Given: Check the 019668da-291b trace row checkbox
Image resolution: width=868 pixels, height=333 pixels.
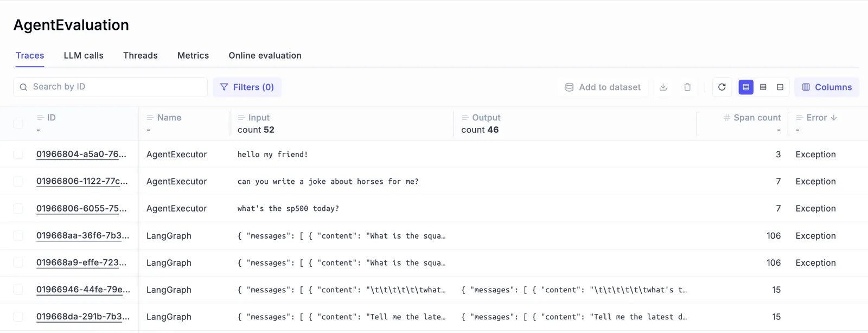Looking at the screenshot, I should [x=18, y=317].
